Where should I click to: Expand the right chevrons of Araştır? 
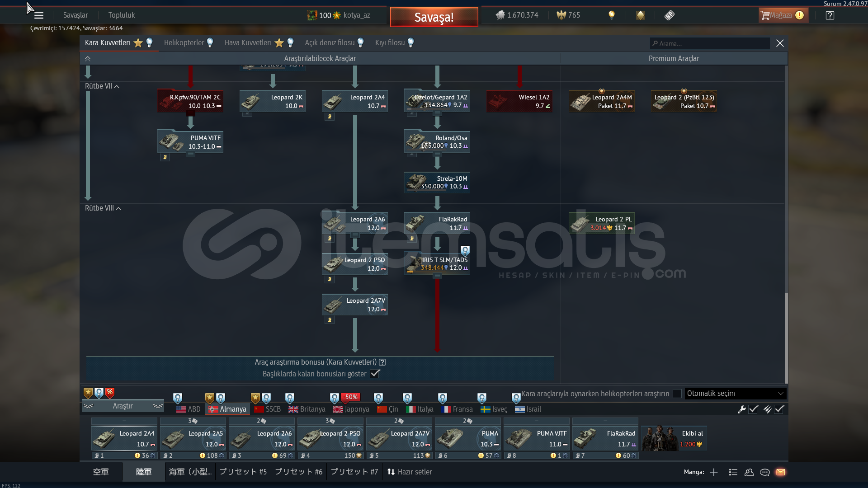[158, 406]
